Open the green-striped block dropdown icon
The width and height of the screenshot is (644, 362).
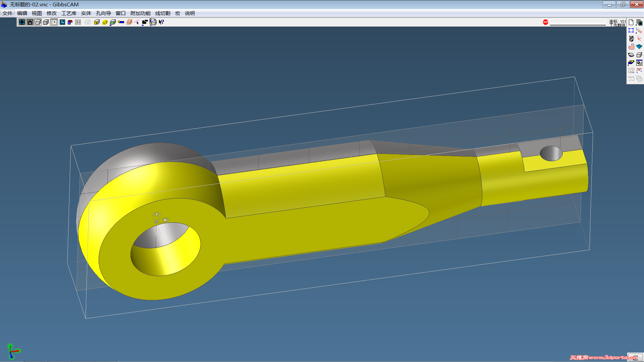click(113, 22)
